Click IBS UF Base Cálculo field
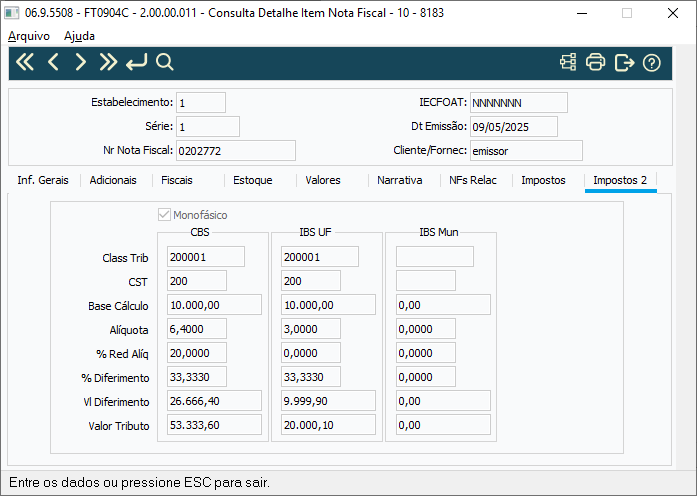Image resolution: width=697 pixels, height=496 pixels. pos(328,305)
